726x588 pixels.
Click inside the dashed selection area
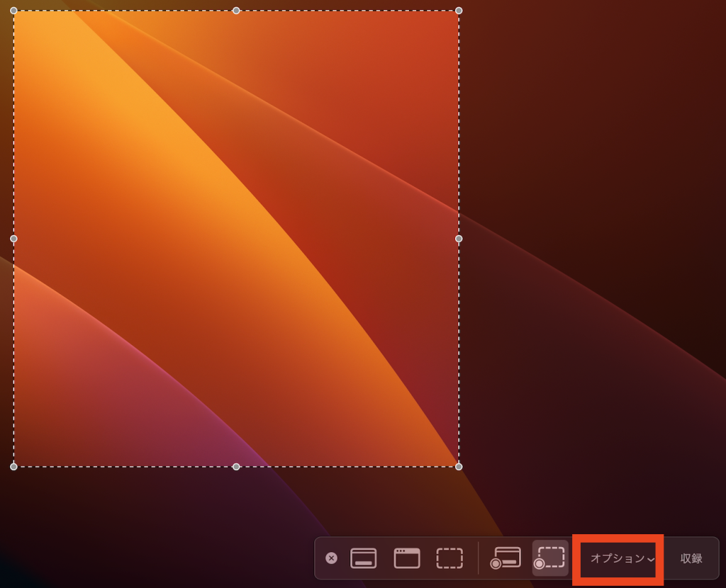pyautogui.click(x=236, y=239)
